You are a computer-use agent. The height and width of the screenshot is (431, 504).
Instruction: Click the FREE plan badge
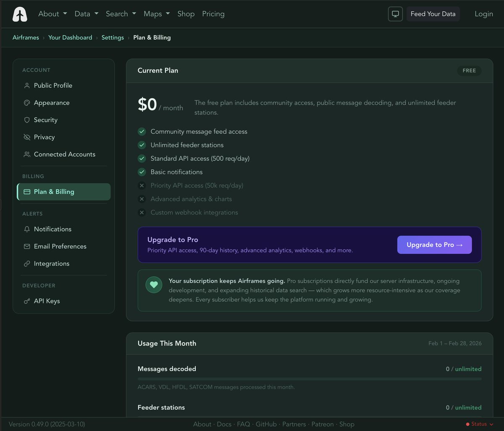coord(469,71)
